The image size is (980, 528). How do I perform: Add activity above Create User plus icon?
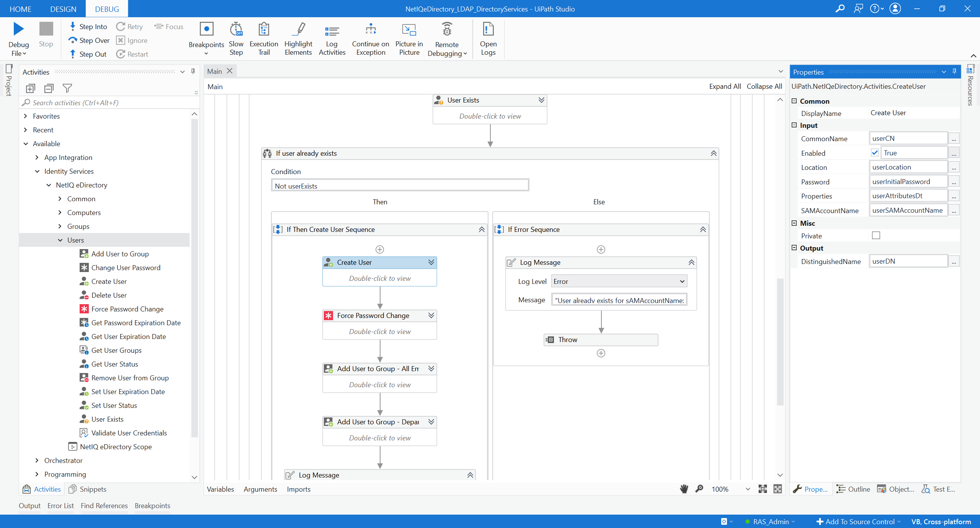380,249
